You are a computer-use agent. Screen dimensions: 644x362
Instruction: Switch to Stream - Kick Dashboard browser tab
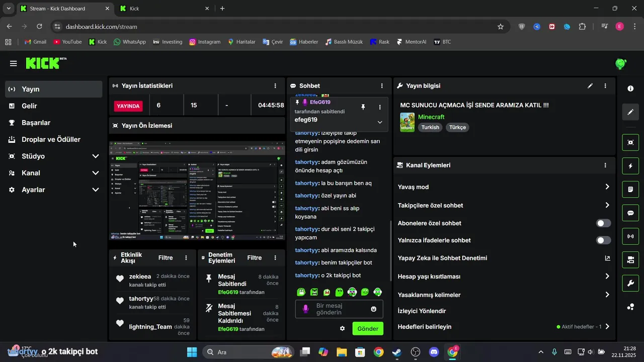click(x=64, y=9)
